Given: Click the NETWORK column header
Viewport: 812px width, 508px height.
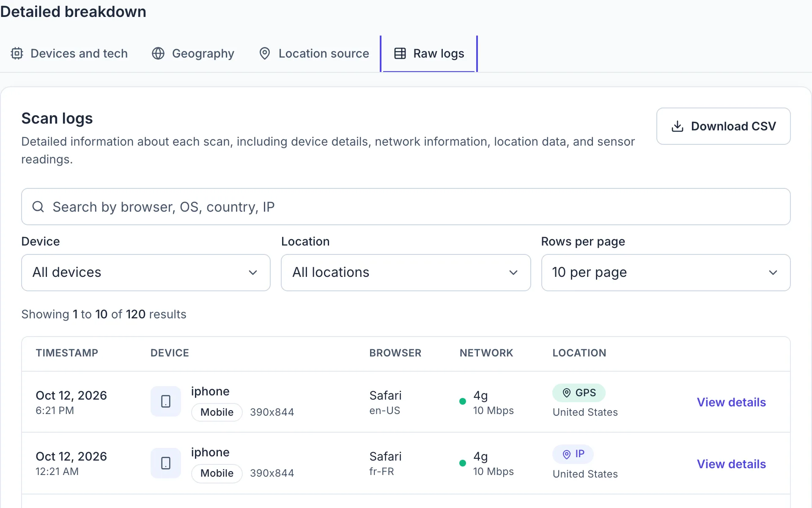Looking at the screenshot, I should point(486,353).
